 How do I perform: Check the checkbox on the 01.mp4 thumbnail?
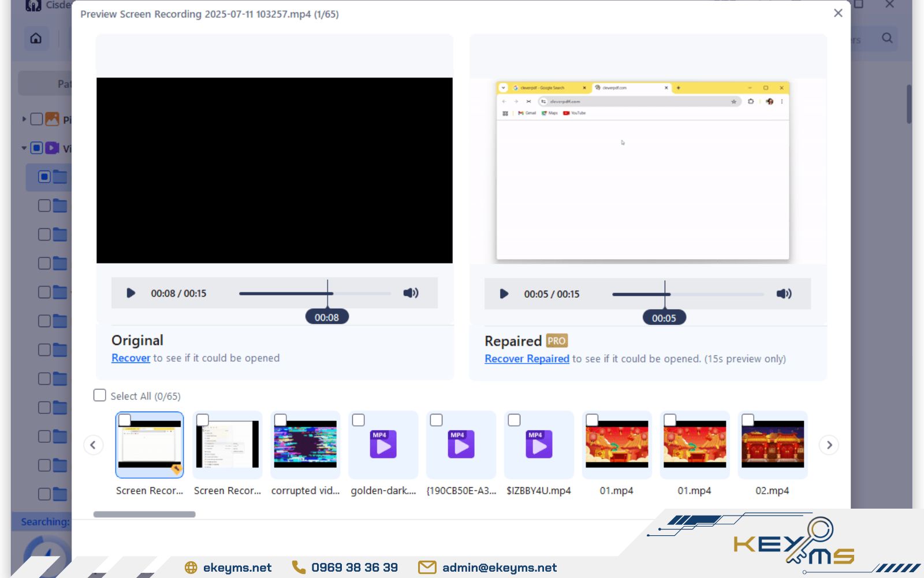tap(592, 420)
